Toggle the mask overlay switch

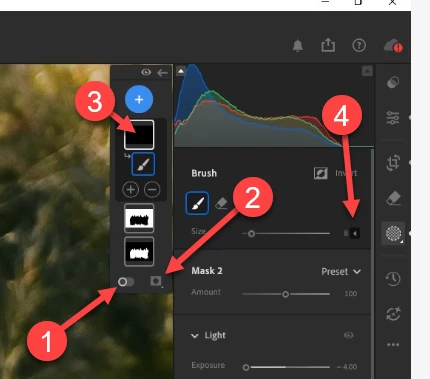pos(126,282)
